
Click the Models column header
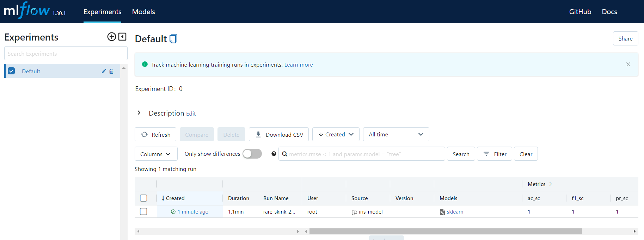pos(448,198)
